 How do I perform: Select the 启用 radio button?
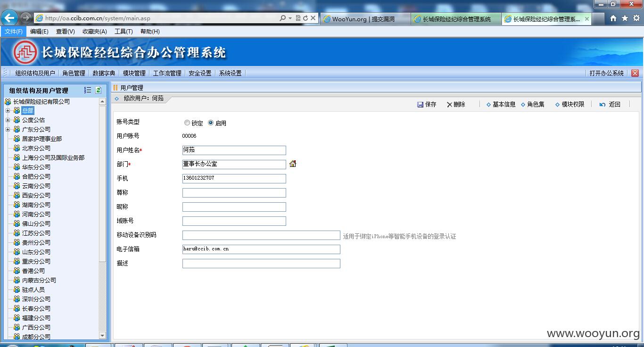point(211,123)
